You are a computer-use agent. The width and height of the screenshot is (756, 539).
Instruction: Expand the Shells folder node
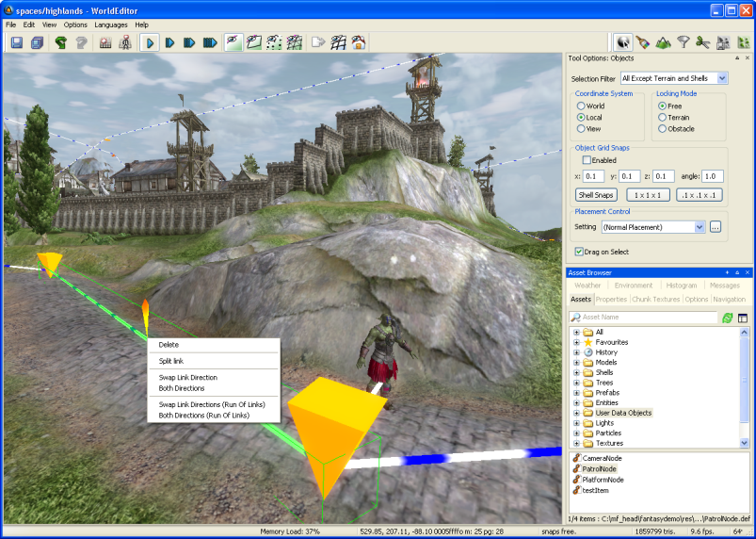(576, 372)
